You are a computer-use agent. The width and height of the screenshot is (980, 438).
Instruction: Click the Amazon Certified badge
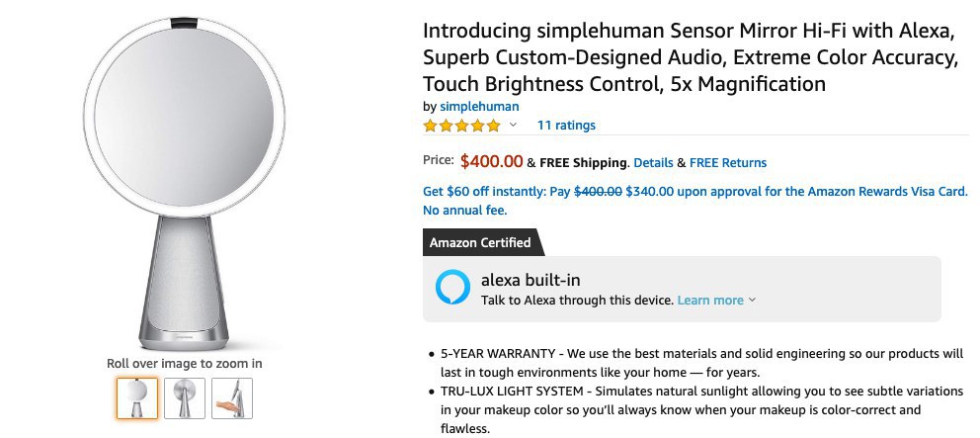pos(479,242)
